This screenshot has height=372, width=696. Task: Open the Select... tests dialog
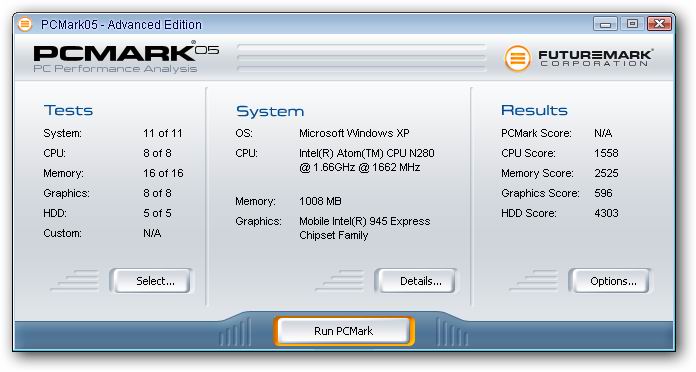click(x=151, y=281)
